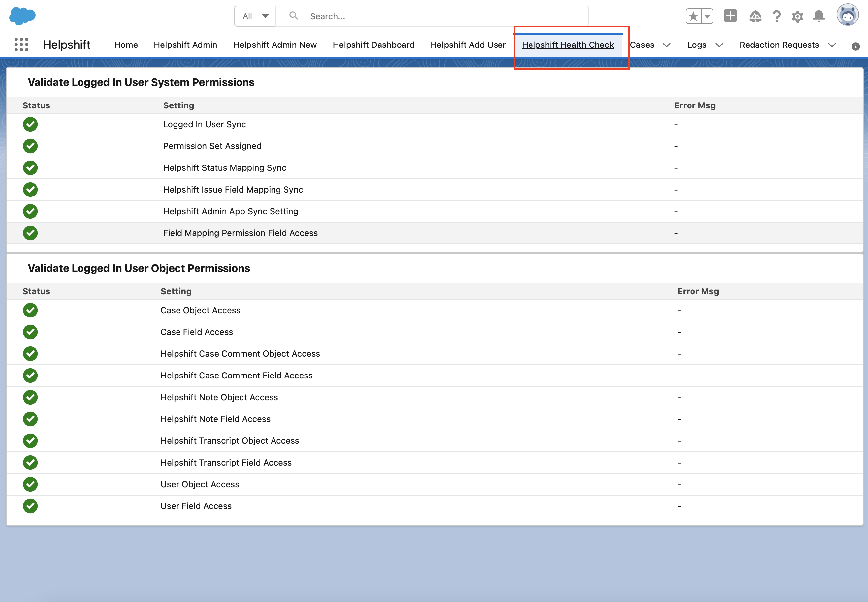The image size is (868, 602).
Task: Click the green check for Logged In User Sync
Action: point(30,124)
